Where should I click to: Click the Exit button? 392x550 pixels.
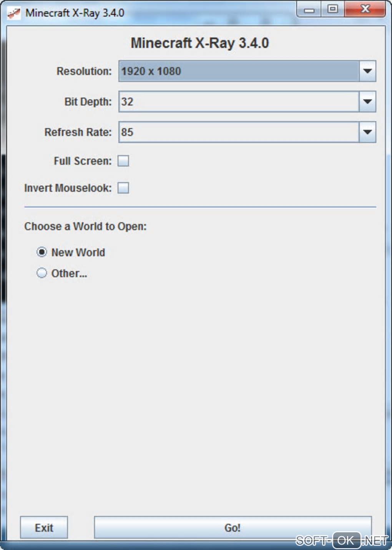point(44,528)
